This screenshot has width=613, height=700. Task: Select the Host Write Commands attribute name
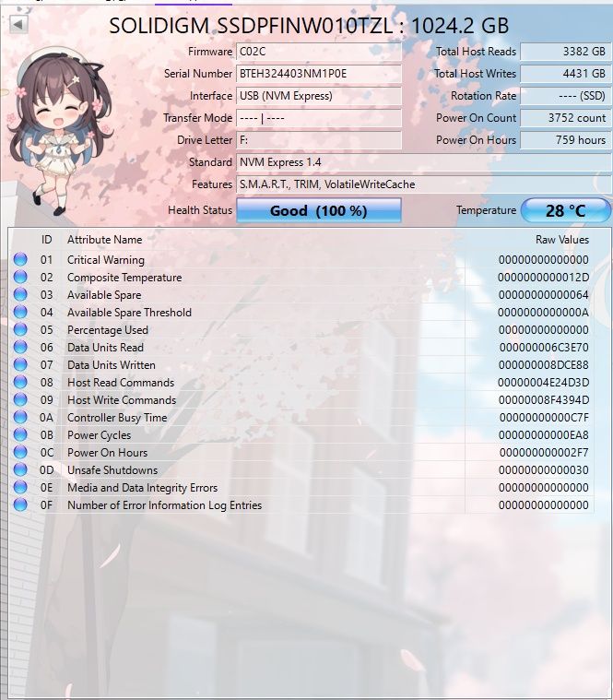pyautogui.click(x=122, y=400)
